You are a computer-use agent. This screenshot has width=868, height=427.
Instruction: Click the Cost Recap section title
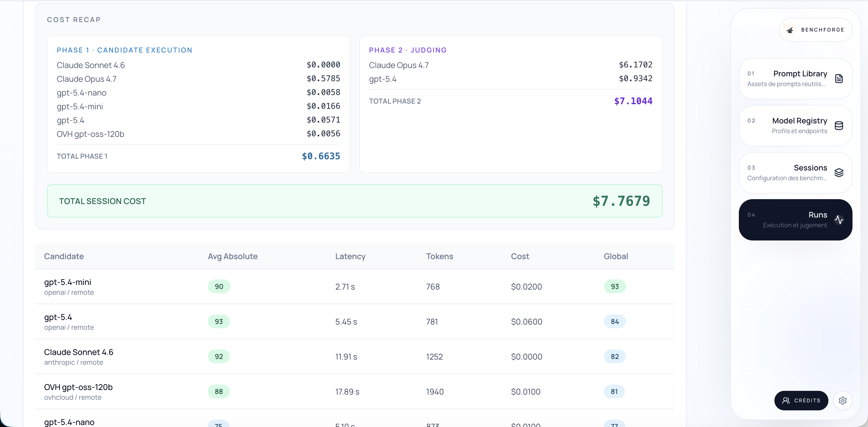(74, 20)
